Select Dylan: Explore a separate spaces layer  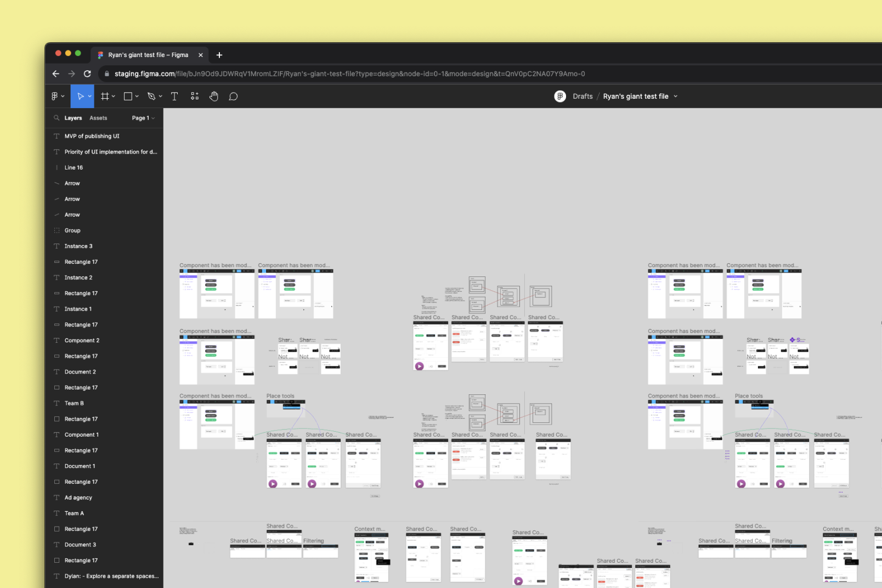coord(111,576)
